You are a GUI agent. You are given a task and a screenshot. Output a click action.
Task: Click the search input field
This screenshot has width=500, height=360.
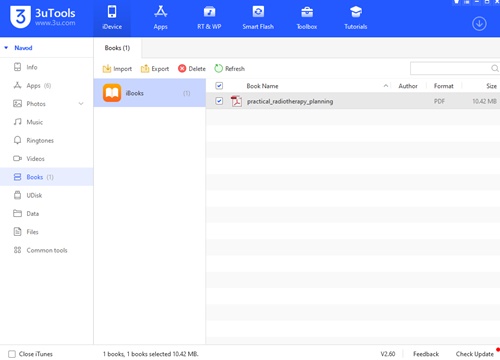(450, 68)
